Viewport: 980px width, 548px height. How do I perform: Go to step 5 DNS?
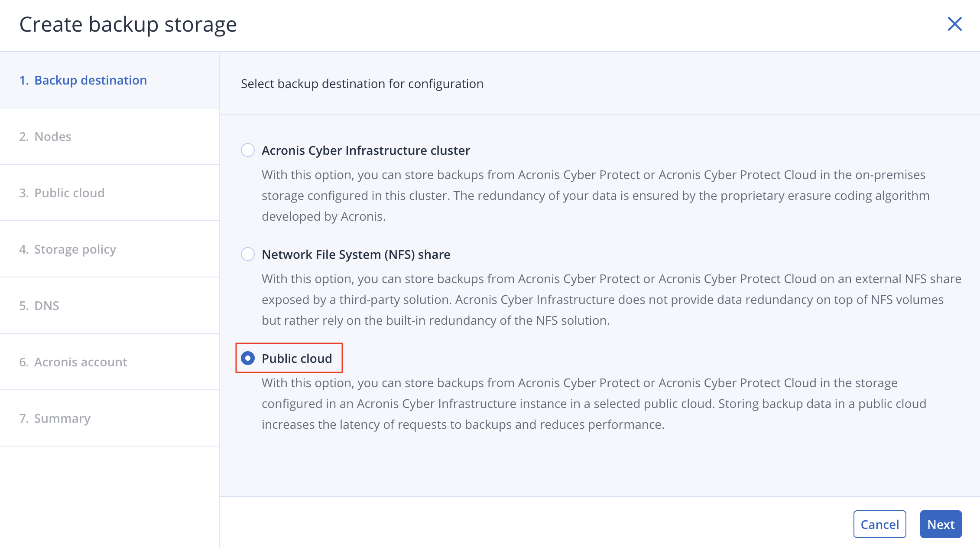coord(46,306)
